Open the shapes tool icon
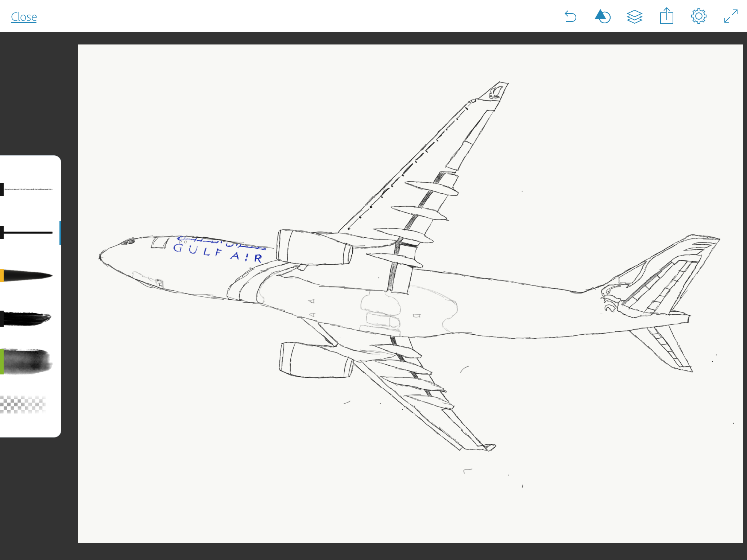747x560 pixels. click(602, 17)
